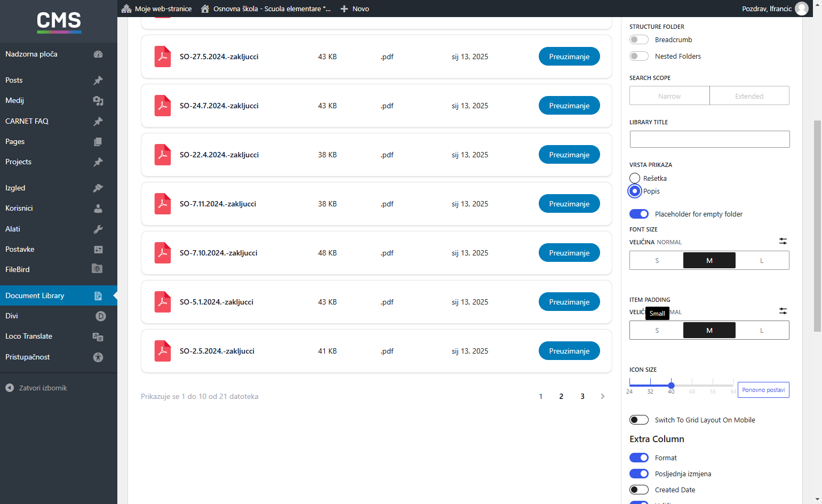This screenshot has width=822, height=504.
Task: Click the Moje web-stranice home icon
Action: [x=126, y=9]
